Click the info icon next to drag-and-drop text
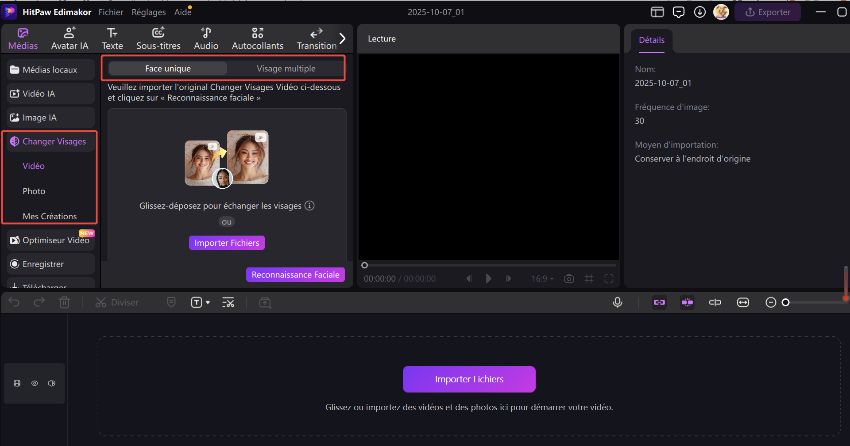The height and width of the screenshot is (446, 850). point(310,206)
